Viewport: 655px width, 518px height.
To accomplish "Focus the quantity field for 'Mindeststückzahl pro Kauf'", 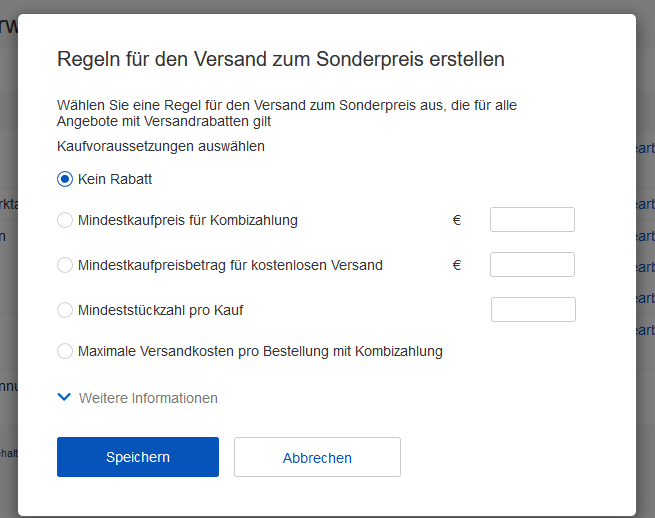I will tap(533, 310).
